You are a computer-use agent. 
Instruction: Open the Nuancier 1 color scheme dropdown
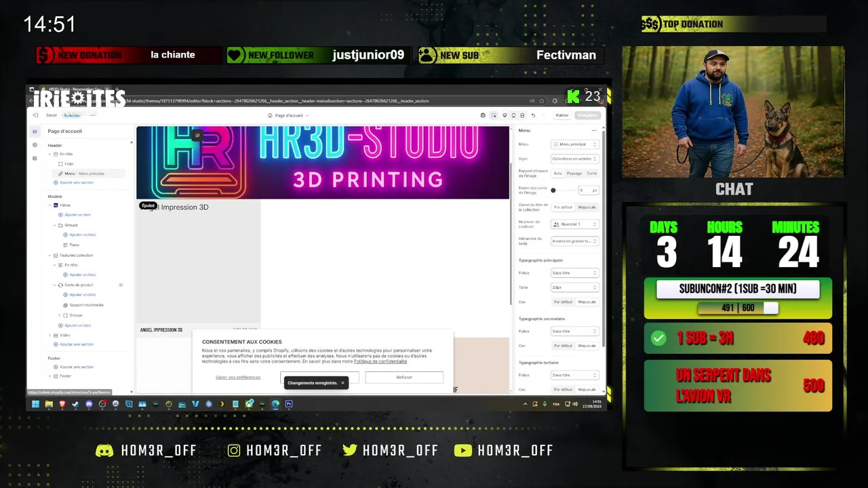coord(574,224)
